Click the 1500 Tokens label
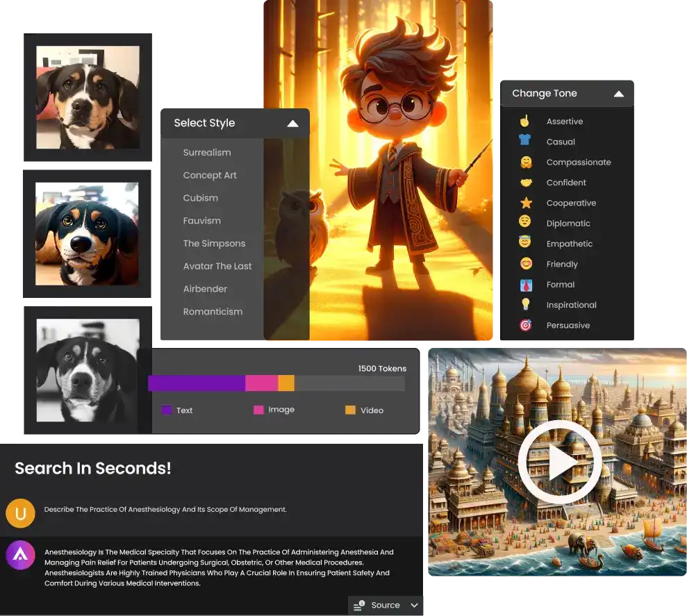687x616 pixels. click(x=382, y=369)
